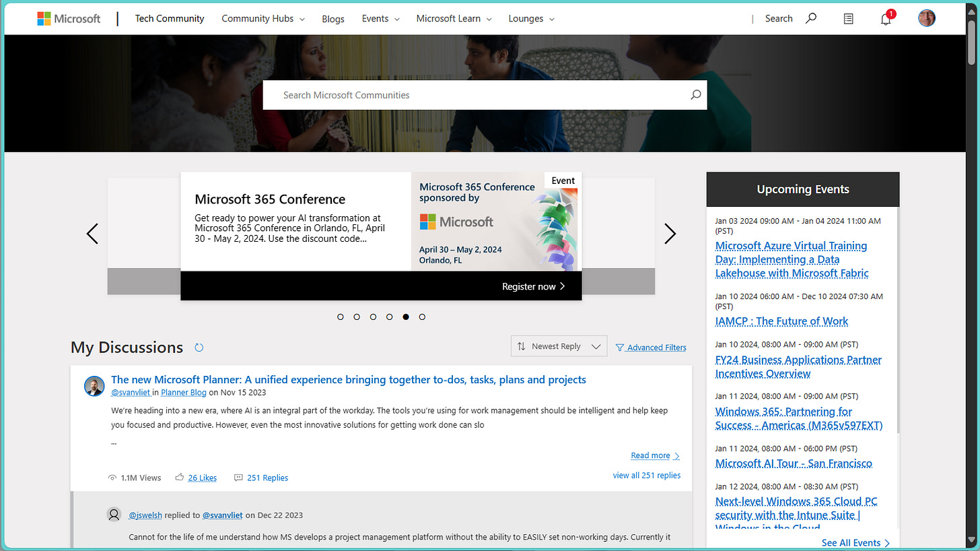Refresh My Discussions with reload icon
980x551 pixels.
point(199,348)
